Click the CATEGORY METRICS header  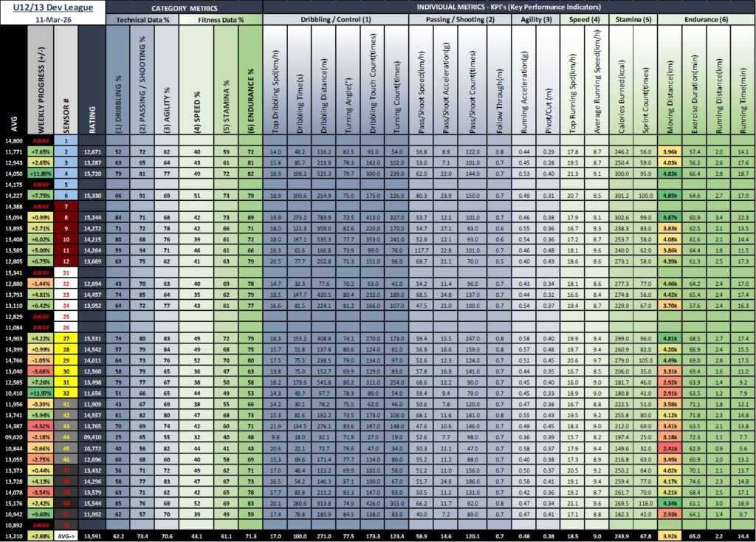pyautogui.click(x=184, y=7)
